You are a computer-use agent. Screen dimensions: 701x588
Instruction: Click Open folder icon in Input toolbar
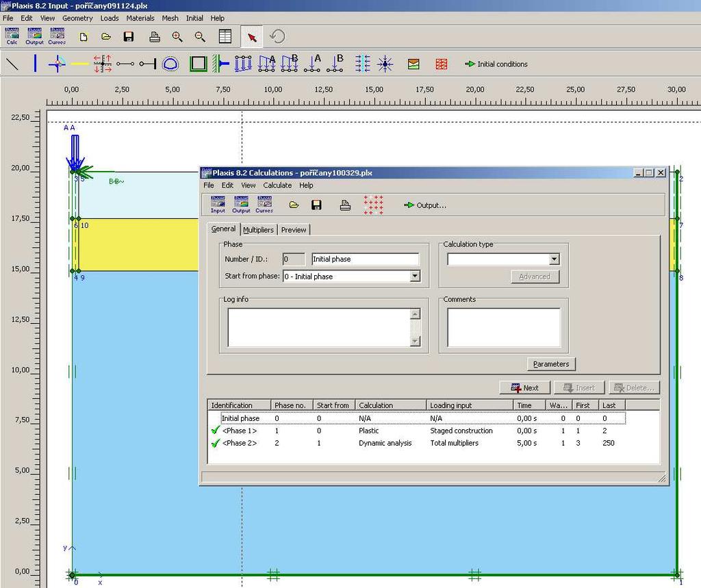pos(106,37)
